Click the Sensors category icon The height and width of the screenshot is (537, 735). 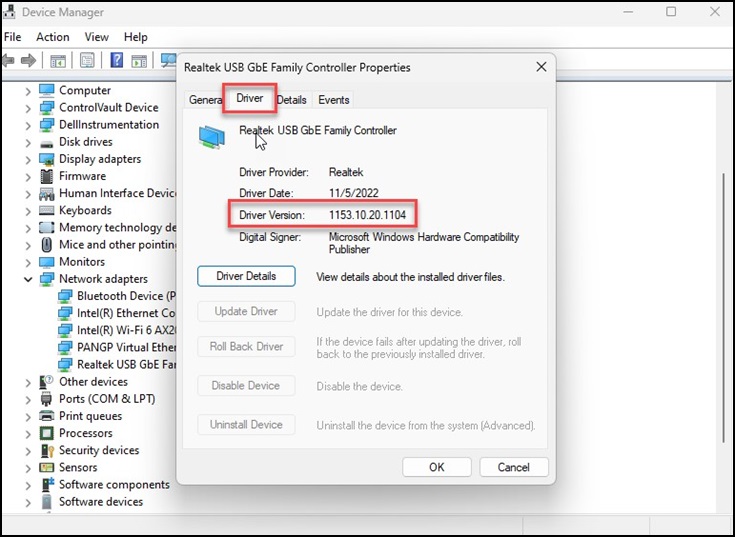47,467
